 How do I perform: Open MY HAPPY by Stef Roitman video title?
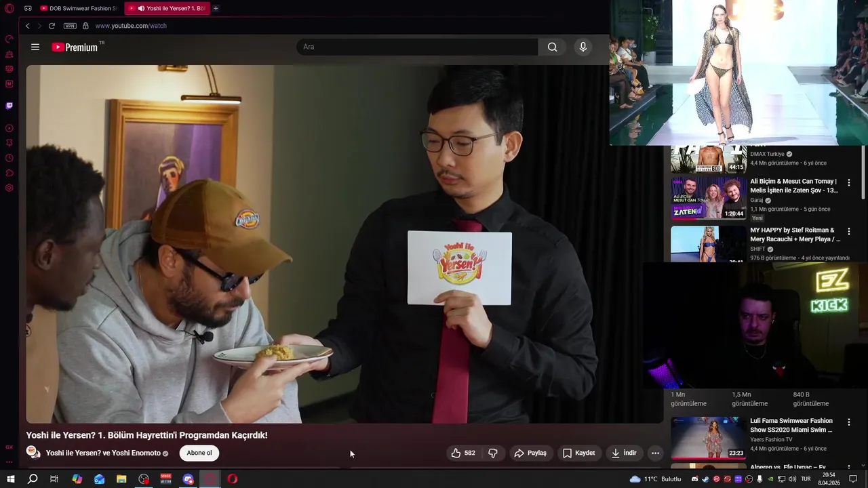click(x=795, y=235)
